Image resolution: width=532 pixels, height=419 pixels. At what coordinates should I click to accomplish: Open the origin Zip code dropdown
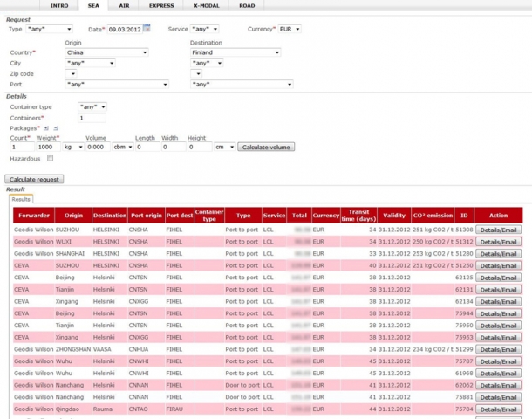71,73
